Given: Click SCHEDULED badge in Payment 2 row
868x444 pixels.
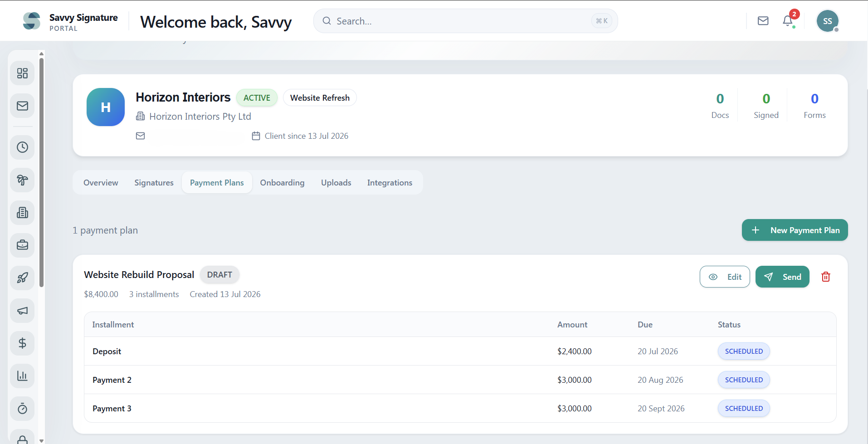Looking at the screenshot, I should coord(744,380).
